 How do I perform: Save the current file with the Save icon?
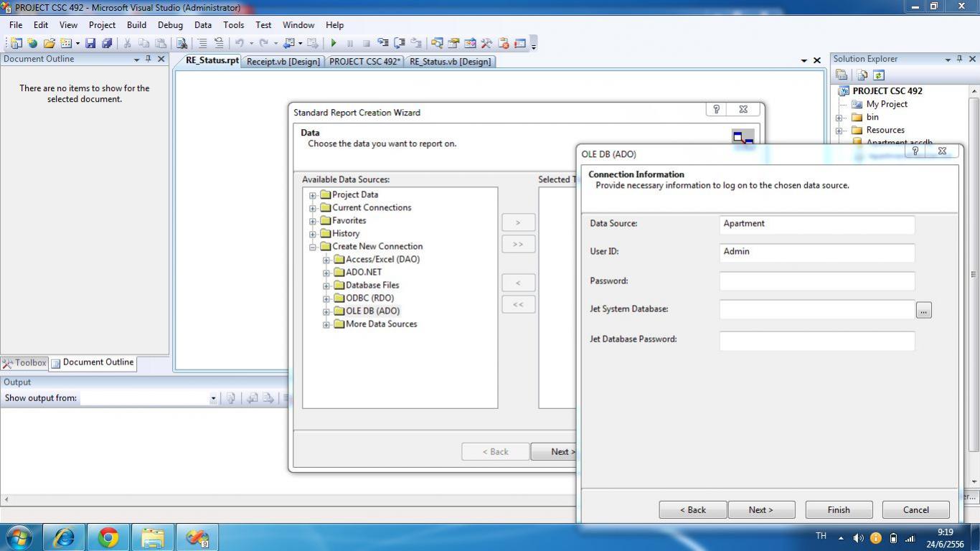(91, 43)
